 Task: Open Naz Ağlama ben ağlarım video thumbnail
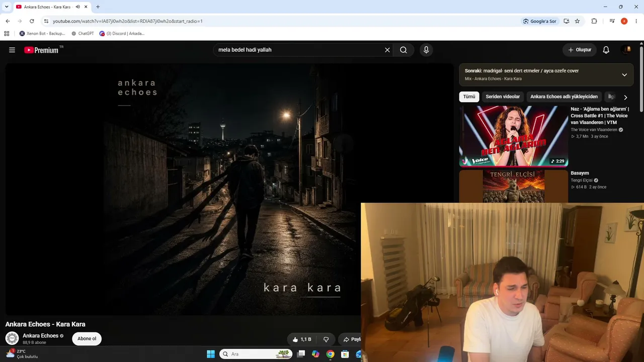click(x=513, y=136)
